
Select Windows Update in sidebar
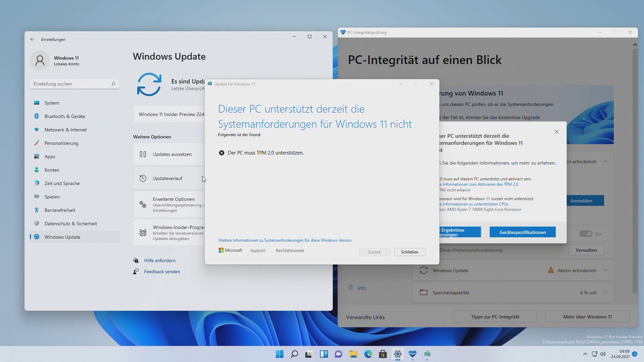[x=74, y=237]
